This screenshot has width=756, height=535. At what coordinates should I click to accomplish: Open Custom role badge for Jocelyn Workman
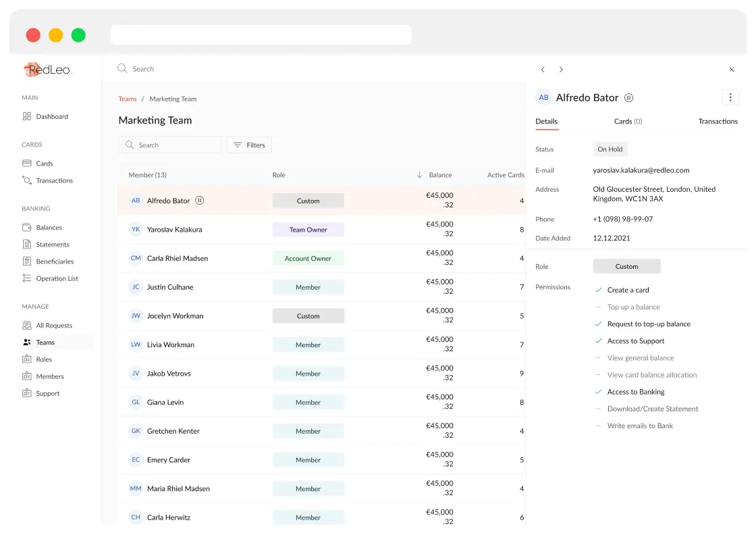click(x=308, y=316)
